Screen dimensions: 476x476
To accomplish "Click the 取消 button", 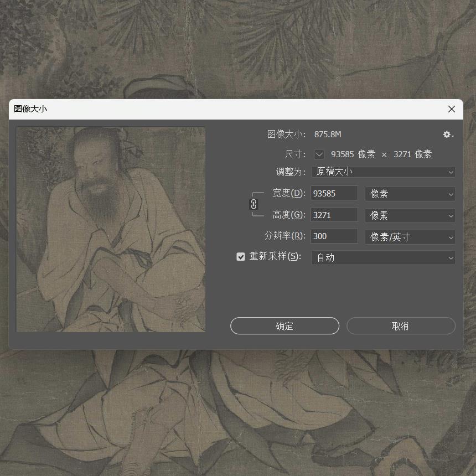I will pyautogui.click(x=401, y=326).
